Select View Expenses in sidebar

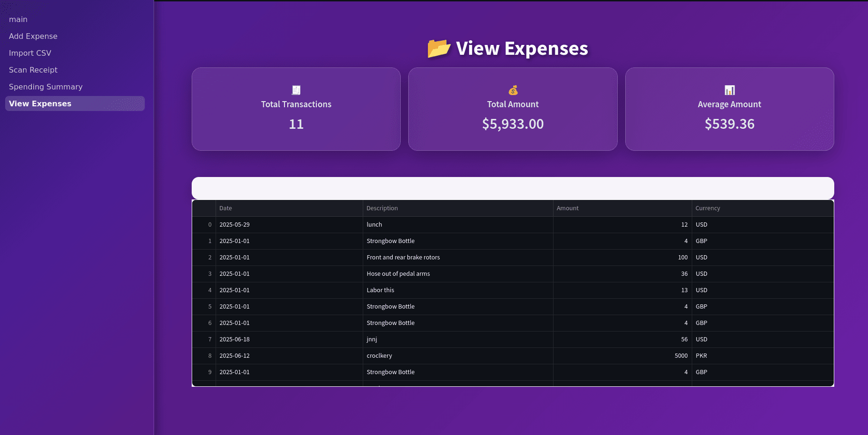tap(40, 103)
